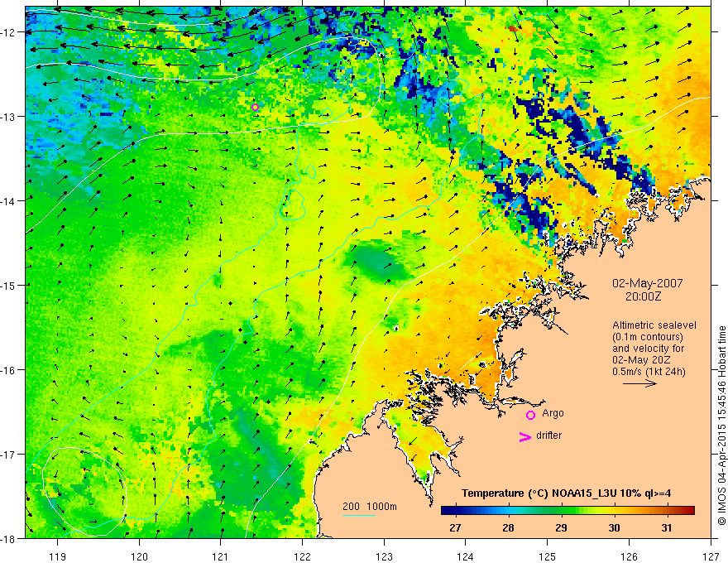Click the magenta Argo circle in the legend
The height and width of the screenshot is (563, 728).
[x=530, y=415]
